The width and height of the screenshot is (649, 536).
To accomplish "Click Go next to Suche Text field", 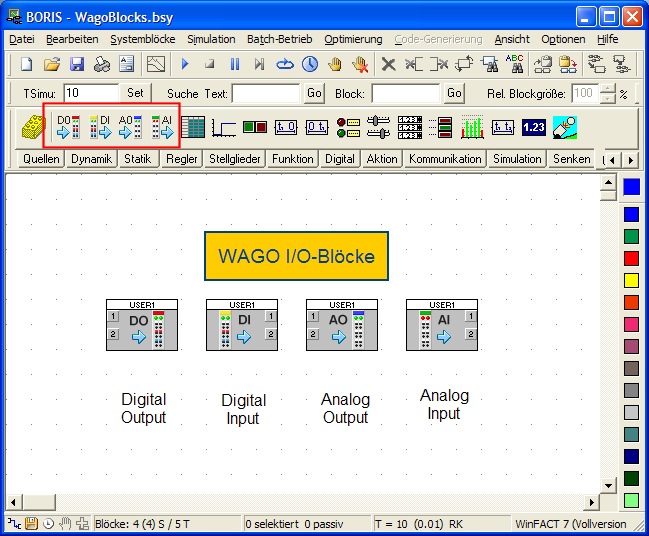I will [x=314, y=93].
